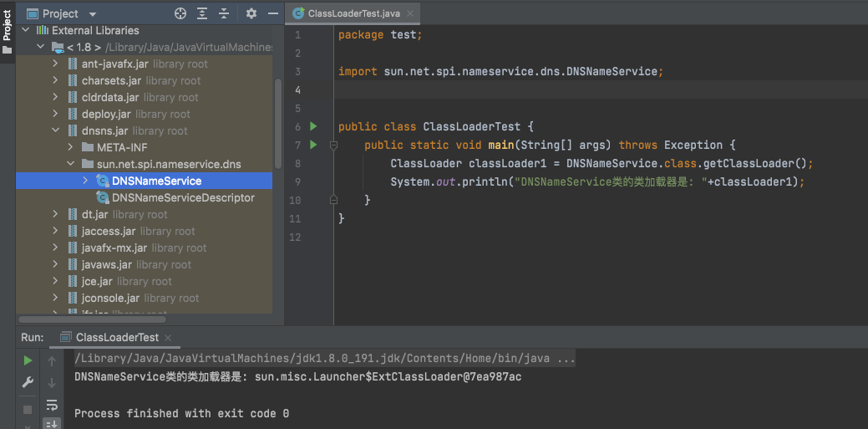
Task: Expand javaws.jar library
Action: point(55,264)
